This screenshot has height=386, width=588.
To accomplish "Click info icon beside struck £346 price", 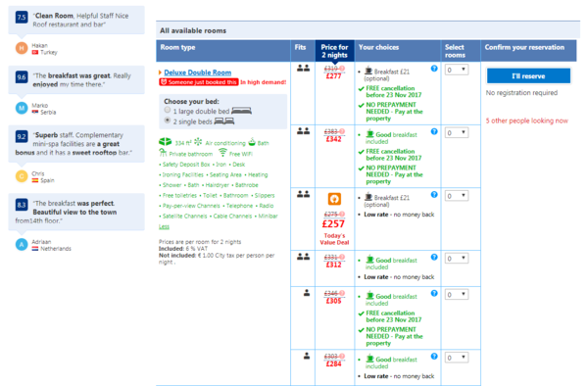I will tap(342, 294).
